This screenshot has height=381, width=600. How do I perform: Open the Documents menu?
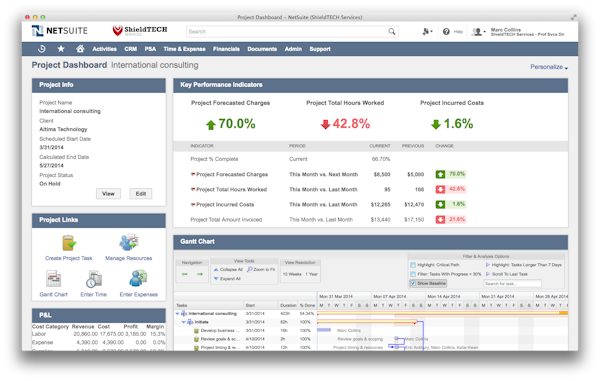point(262,49)
